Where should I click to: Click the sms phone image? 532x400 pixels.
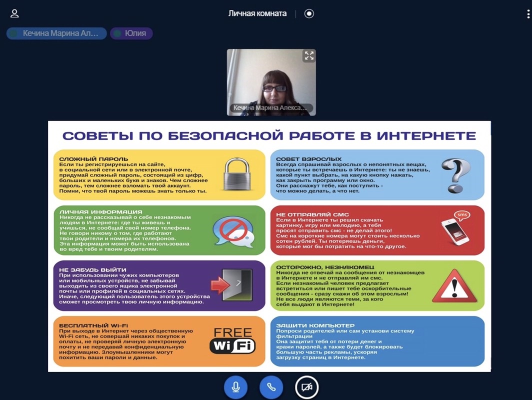point(456,227)
